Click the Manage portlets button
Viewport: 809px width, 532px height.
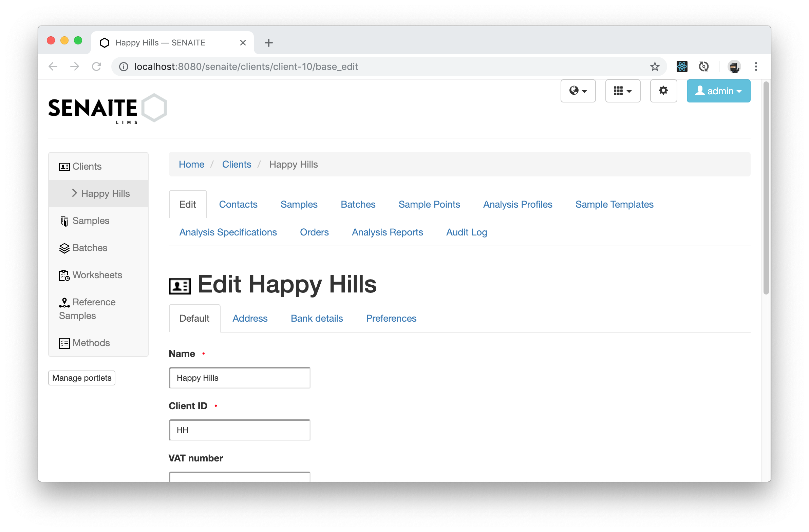coord(81,378)
